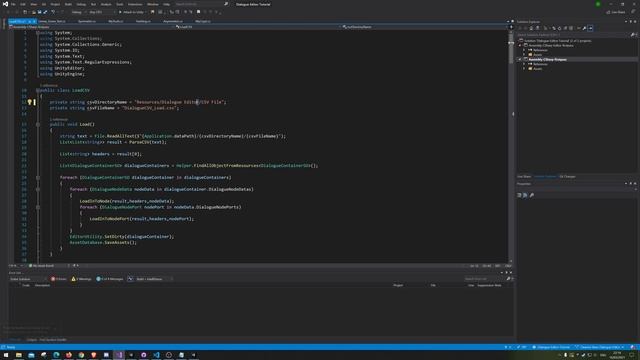
Task: Open the Extensions menu
Action: 135,4
